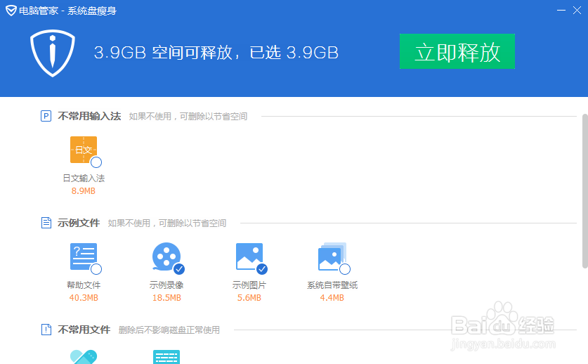Toggle the 日文输入法 selection circle
The width and height of the screenshot is (588, 364).
tap(96, 162)
